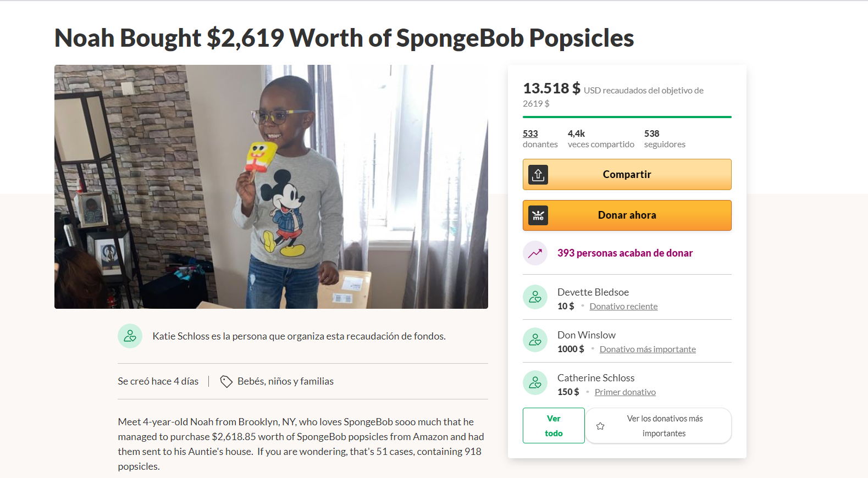868x478 pixels.
Task: Click the star icon in top donations button
Action: (x=600, y=426)
